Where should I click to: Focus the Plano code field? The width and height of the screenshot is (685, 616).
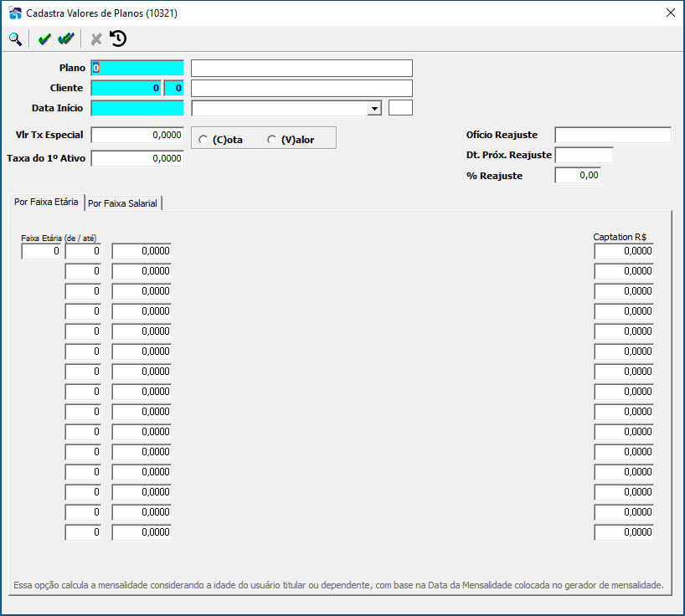click(x=137, y=68)
